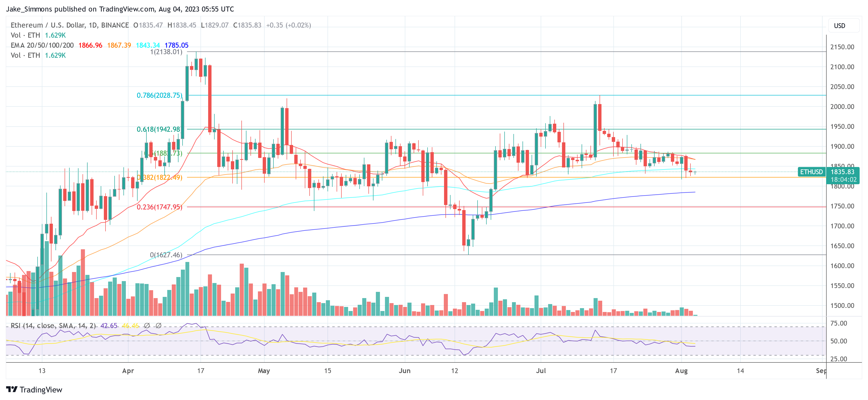Click the 0.236(1747.95) Fibonacci label
The image size is (868, 400).
pos(159,207)
